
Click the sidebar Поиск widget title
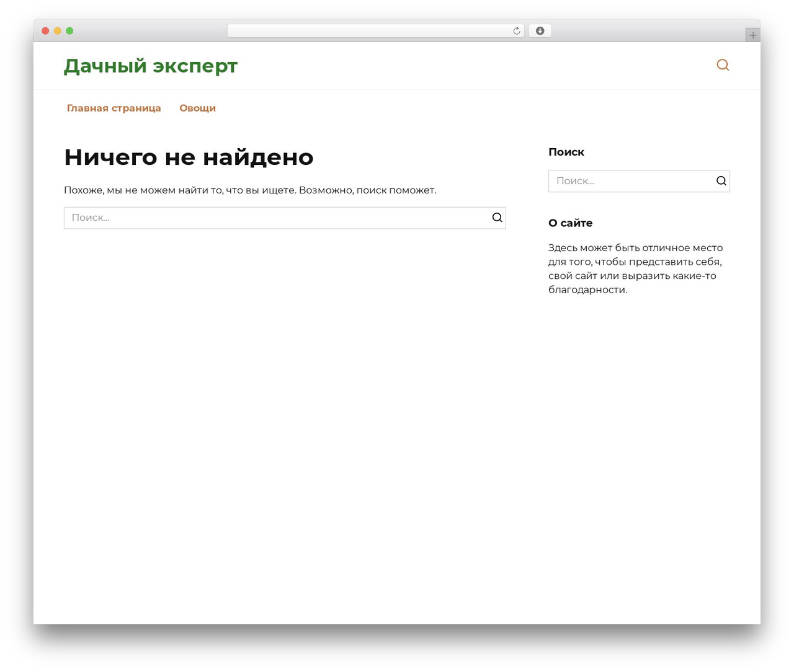[x=566, y=152]
